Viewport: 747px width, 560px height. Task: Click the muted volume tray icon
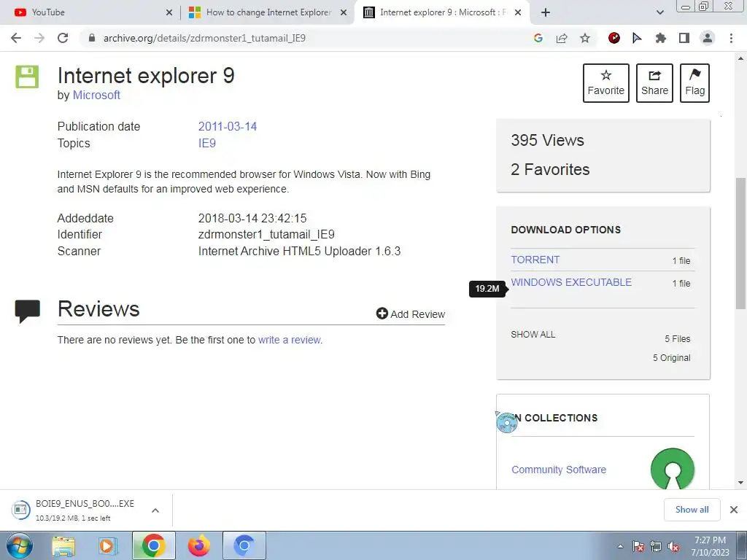[673, 546]
